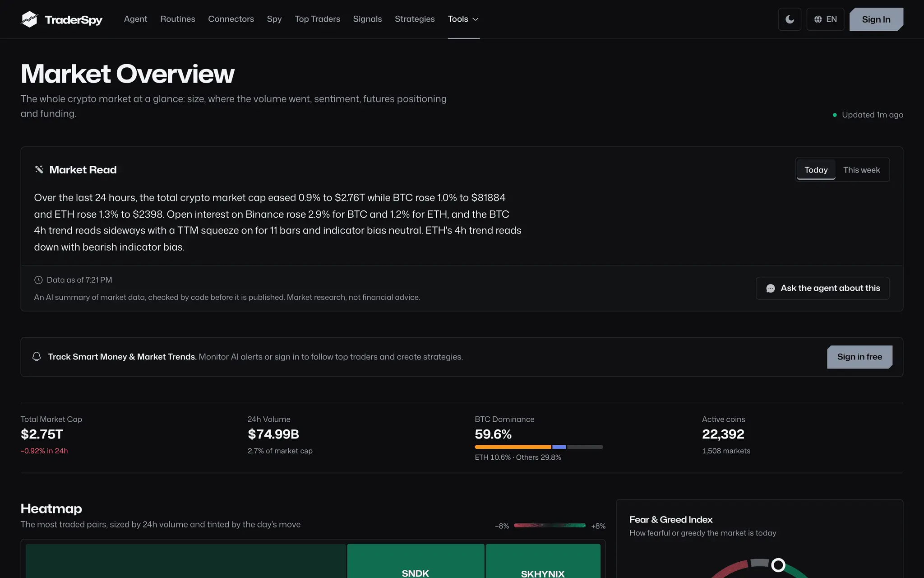The height and width of the screenshot is (578, 924).
Task: Go to Signals section
Action: tap(367, 19)
